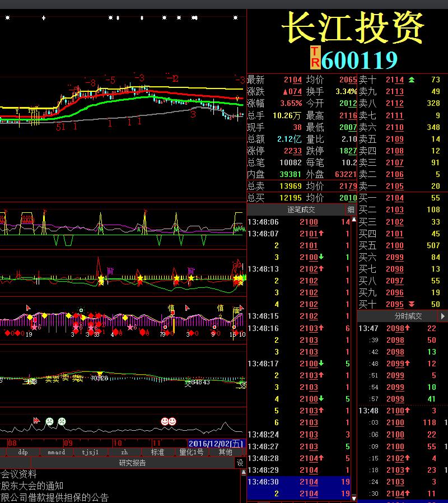Image resolution: width=448 pixels, height=503 pixels.
Task: Click the 跌停 price 1827
Action: pos(348,151)
